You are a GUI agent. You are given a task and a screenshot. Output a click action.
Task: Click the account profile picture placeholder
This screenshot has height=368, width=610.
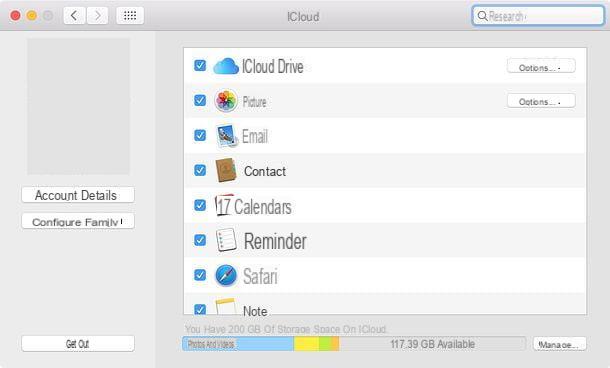click(x=78, y=106)
